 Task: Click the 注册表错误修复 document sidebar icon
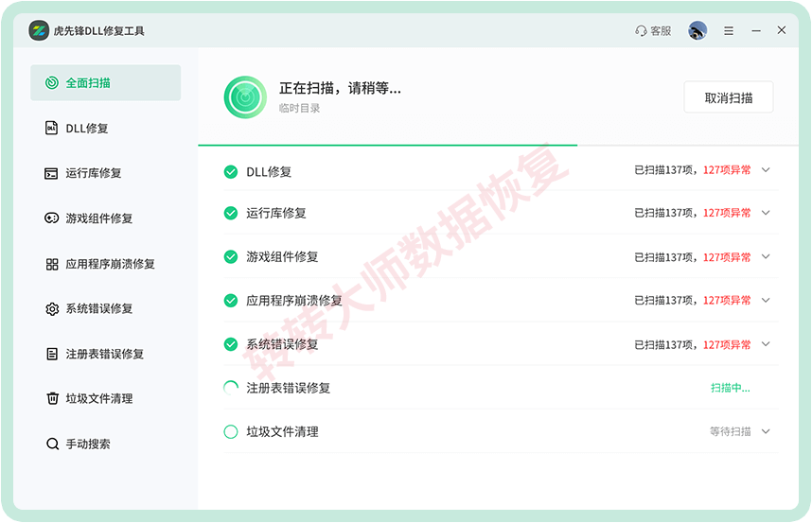coord(52,354)
